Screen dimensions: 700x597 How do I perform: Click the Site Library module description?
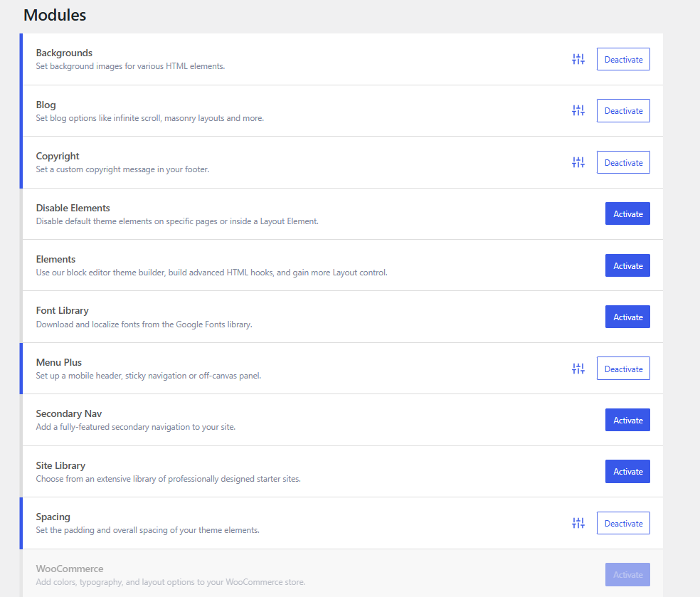(x=168, y=479)
